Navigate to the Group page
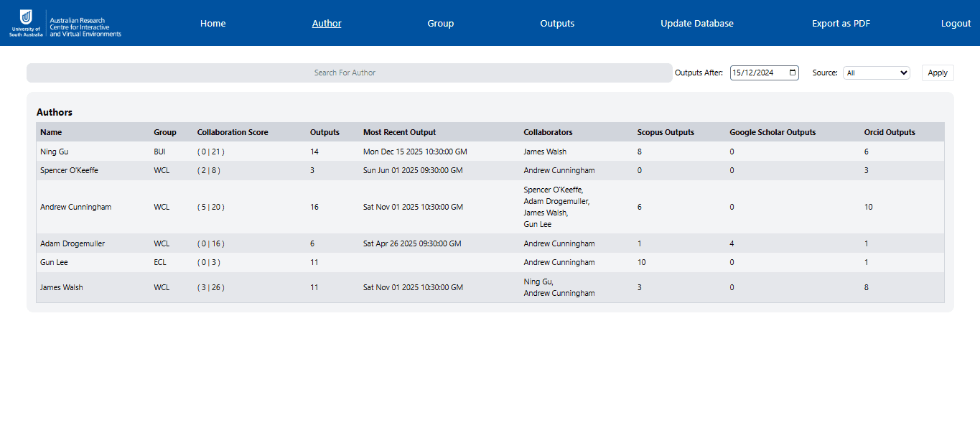 (x=440, y=23)
